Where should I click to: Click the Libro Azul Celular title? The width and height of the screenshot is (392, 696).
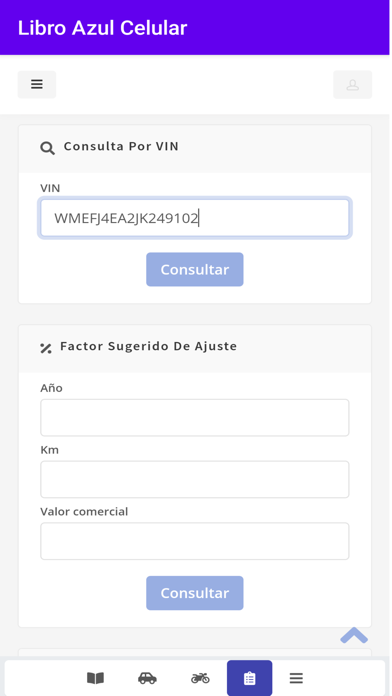(x=103, y=28)
